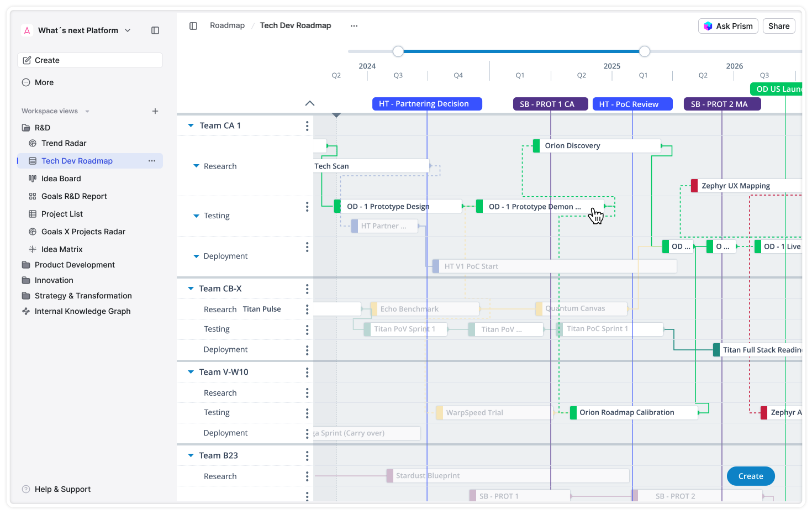Screen dimensions: 812x514
Task: Collapse the Team CA 1 group
Action: 191,125
